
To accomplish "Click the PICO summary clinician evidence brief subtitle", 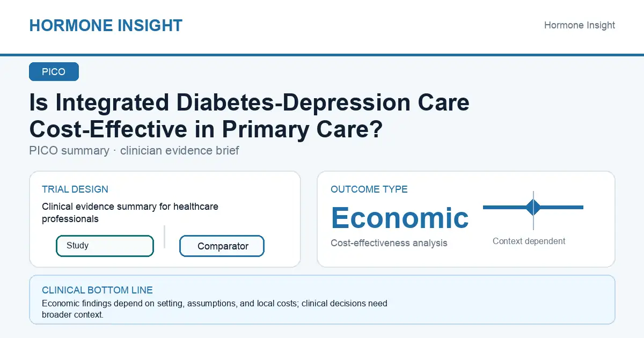I will 134,151.
